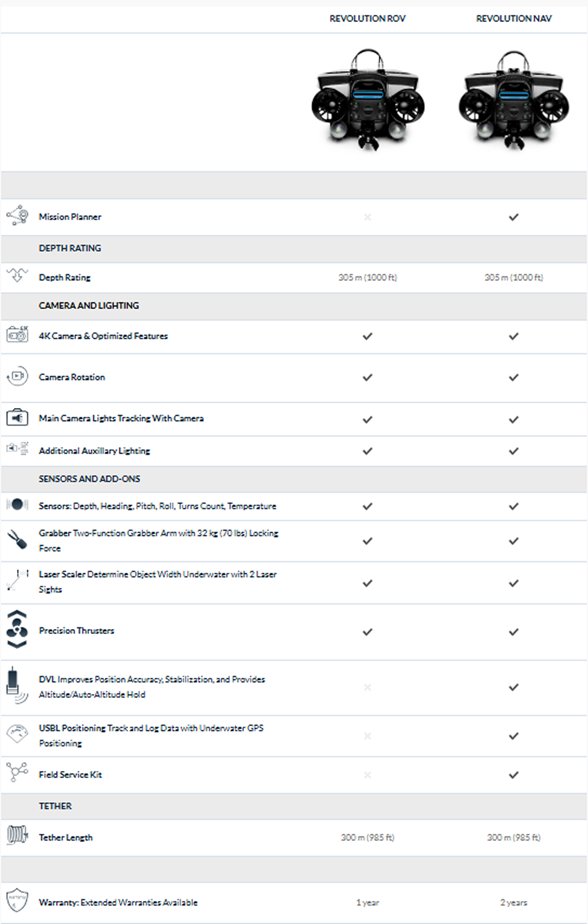Click the SENSORS AND ADD-ONS section header

[x=90, y=479]
